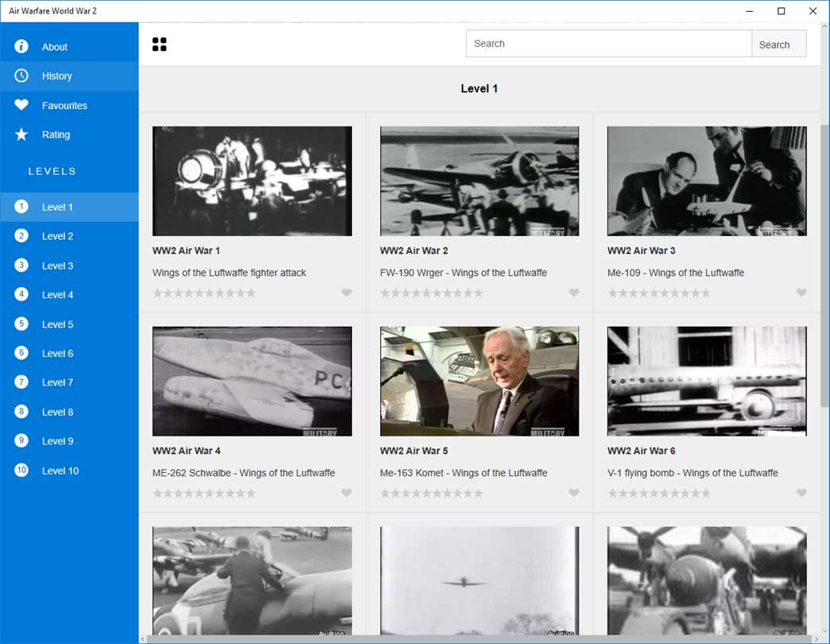Open the About menu item
Screen dimensions: 830x644
(x=69, y=47)
